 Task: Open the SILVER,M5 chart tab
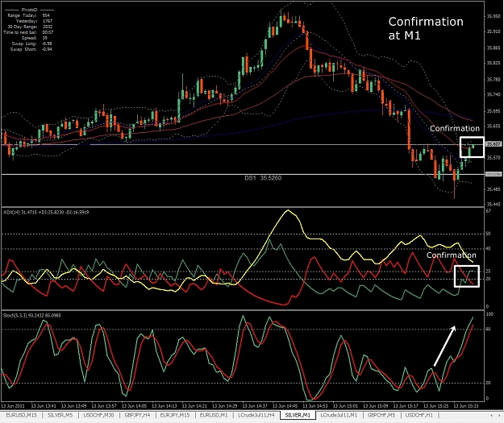60,415
